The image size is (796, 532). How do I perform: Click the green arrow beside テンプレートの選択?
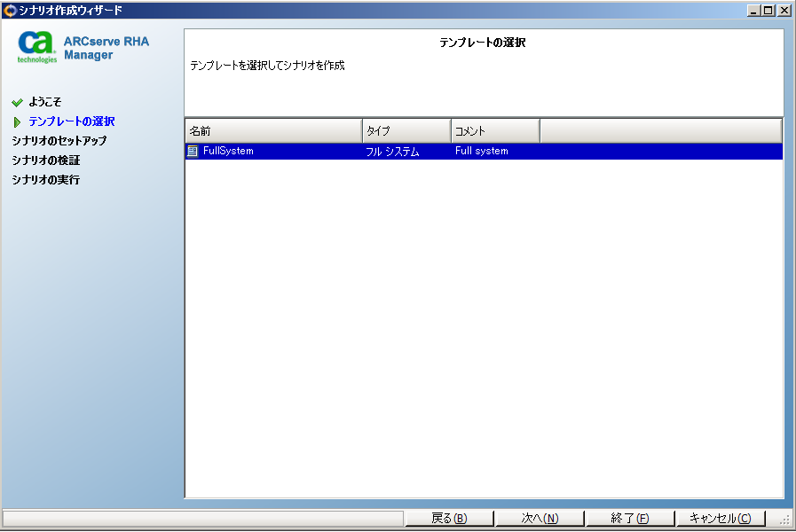pyautogui.click(x=17, y=122)
